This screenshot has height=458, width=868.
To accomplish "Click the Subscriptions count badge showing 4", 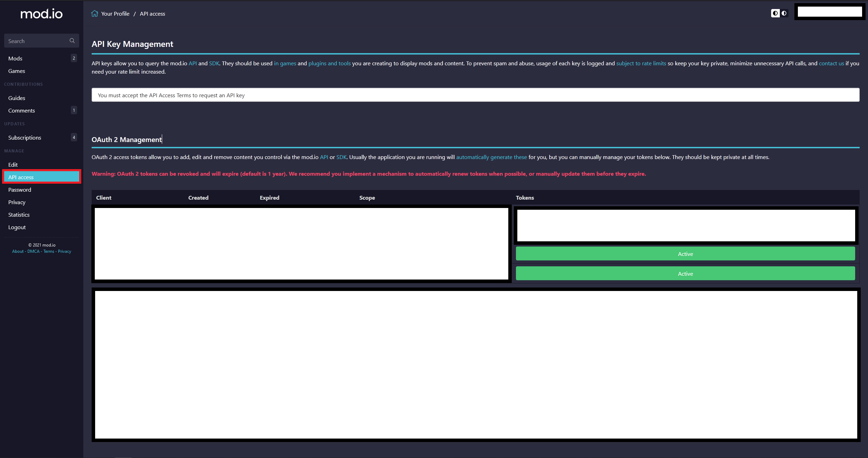I will [74, 137].
